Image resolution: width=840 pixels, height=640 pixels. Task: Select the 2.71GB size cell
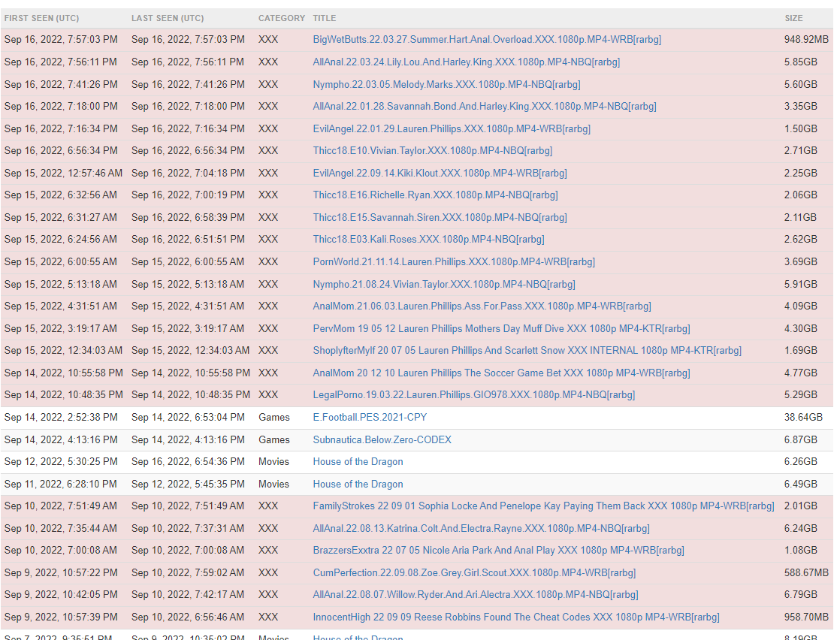[800, 151]
